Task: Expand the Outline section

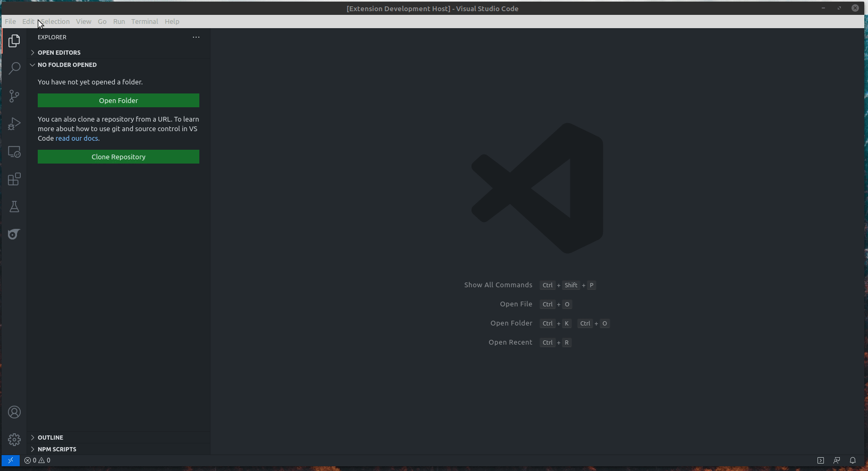Action: pos(119,438)
